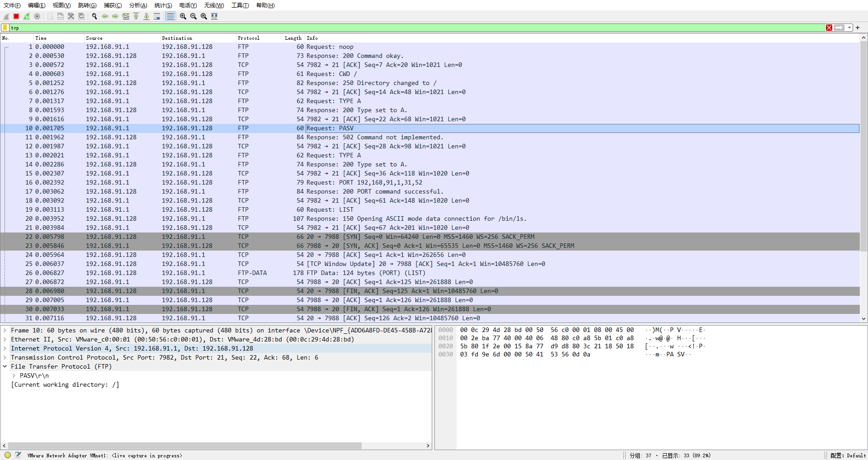Open the 跳转(G) menu
Image resolution: width=868 pixels, height=460 pixels.
[x=87, y=5]
